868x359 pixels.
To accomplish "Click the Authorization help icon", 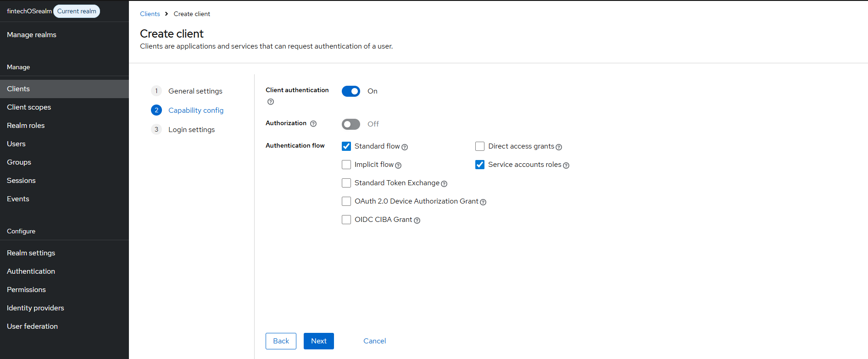I will click(x=313, y=124).
